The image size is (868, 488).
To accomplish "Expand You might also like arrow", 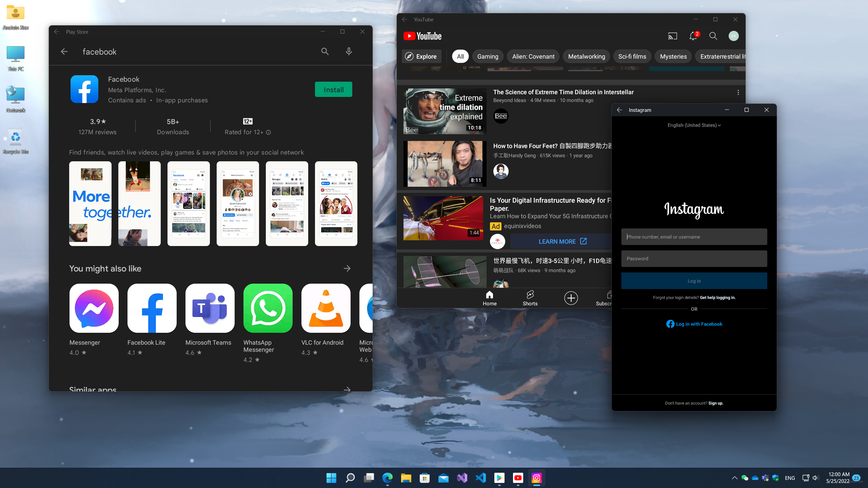I will [347, 268].
